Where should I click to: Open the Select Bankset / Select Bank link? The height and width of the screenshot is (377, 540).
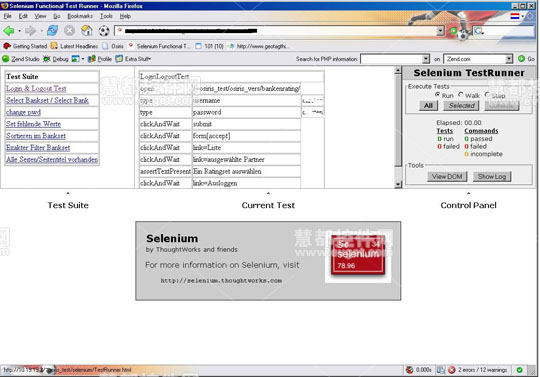click(47, 100)
